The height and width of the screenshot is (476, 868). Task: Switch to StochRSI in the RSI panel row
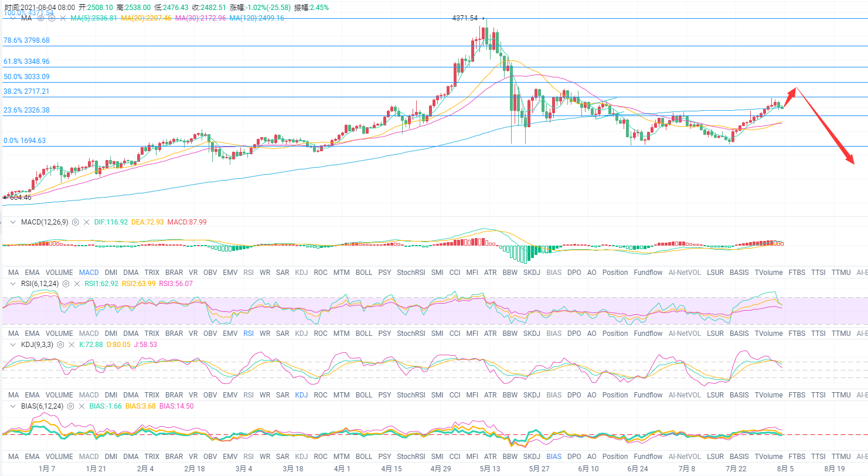411,334
